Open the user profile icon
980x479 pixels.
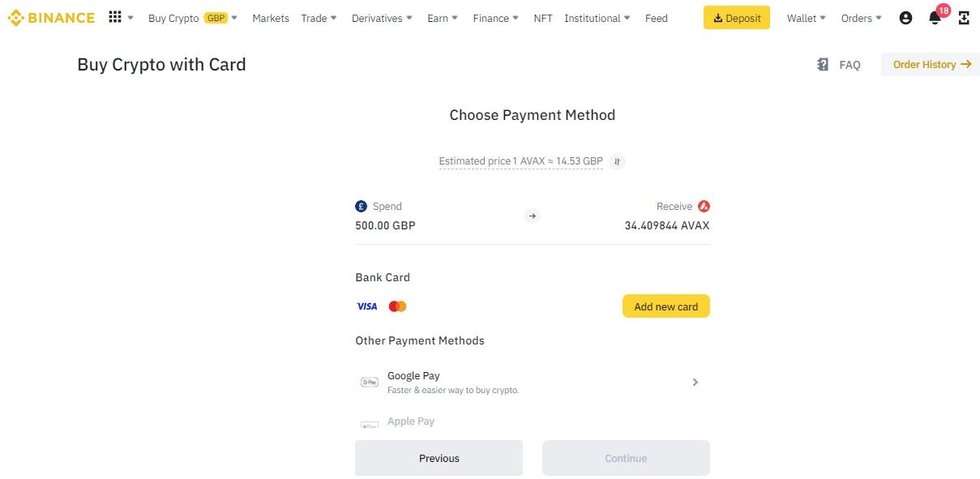(x=906, y=18)
